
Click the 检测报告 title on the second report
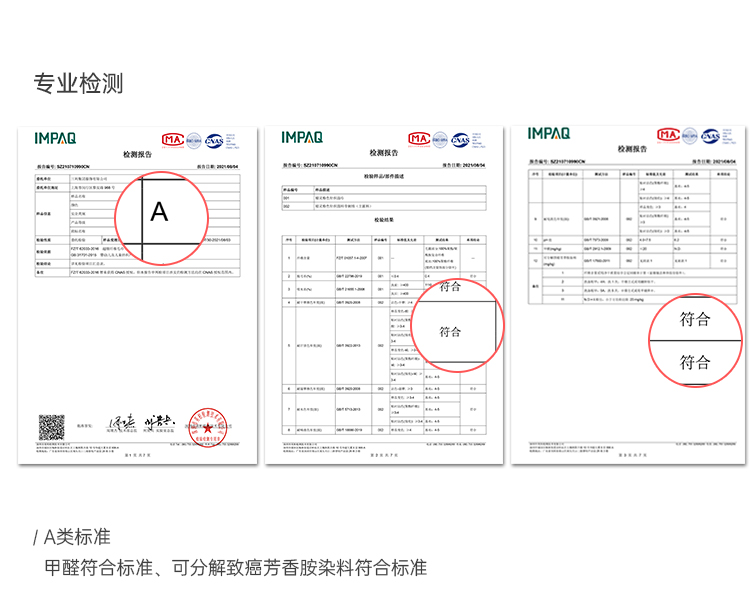coord(384,153)
